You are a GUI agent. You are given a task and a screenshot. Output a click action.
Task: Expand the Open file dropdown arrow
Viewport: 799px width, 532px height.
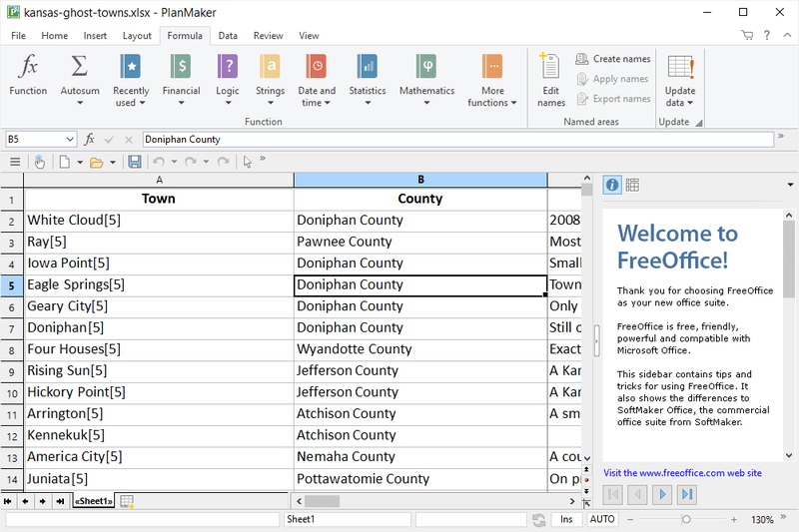coord(113,163)
